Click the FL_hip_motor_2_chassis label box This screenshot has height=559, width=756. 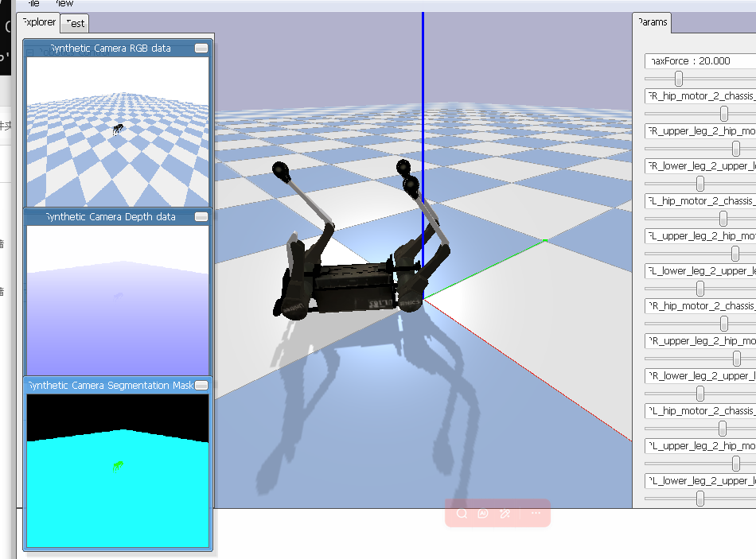pyautogui.click(x=700, y=201)
